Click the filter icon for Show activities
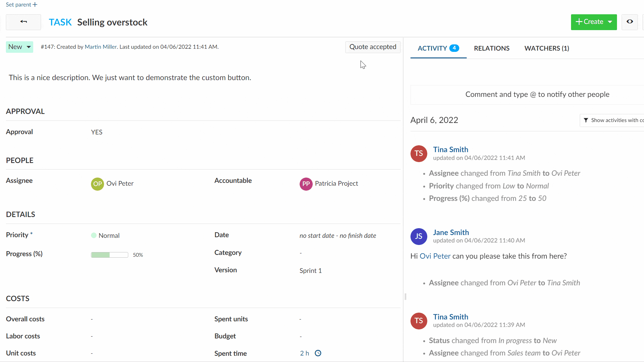644x362 pixels. click(x=586, y=120)
